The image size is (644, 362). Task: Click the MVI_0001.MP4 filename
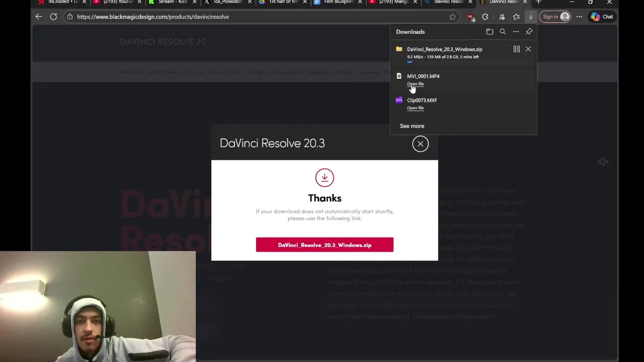point(423,76)
